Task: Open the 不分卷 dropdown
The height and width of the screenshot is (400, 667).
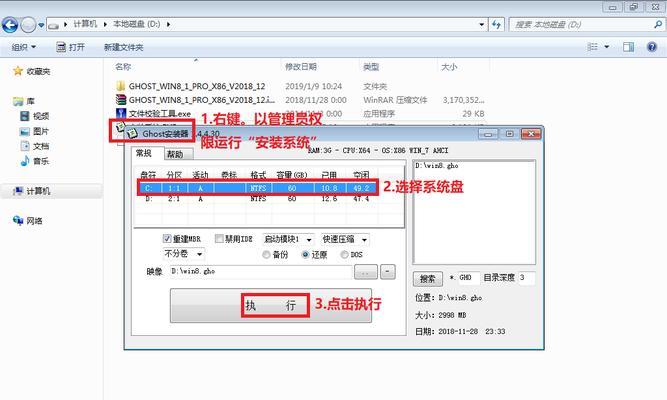Action: coord(184,254)
